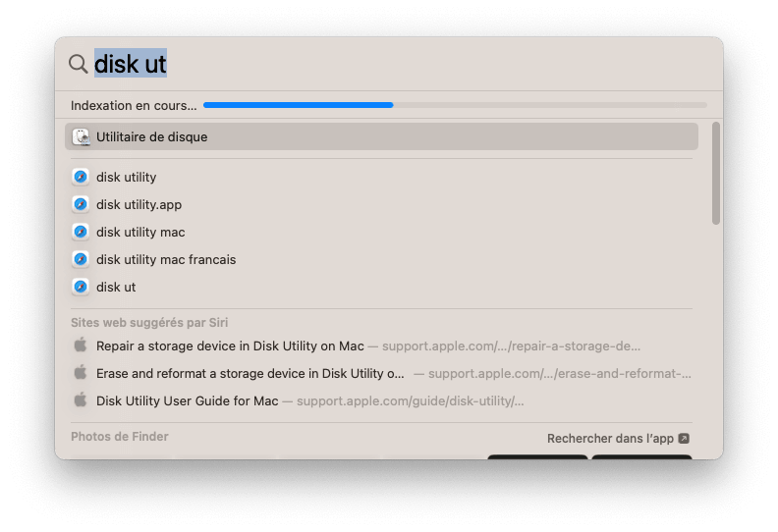Click Safari icon next to disk utility mac

click(81, 232)
